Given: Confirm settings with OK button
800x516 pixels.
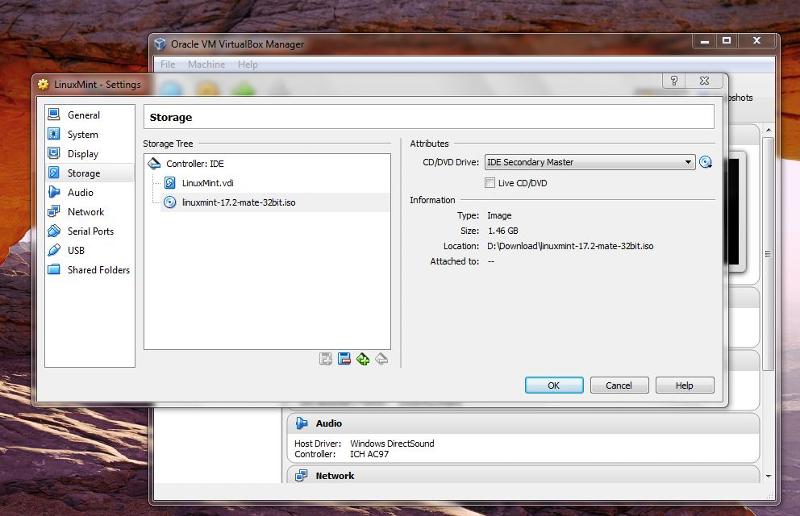Looking at the screenshot, I should (554, 385).
